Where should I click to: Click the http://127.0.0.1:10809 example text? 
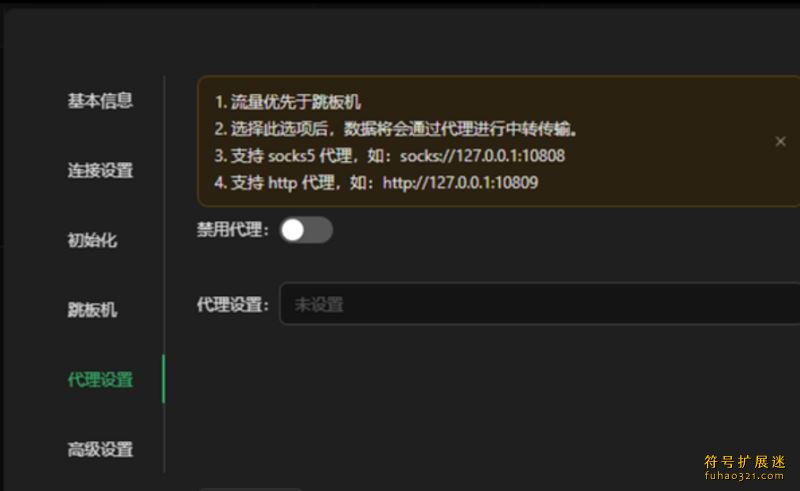pos(460,182)
